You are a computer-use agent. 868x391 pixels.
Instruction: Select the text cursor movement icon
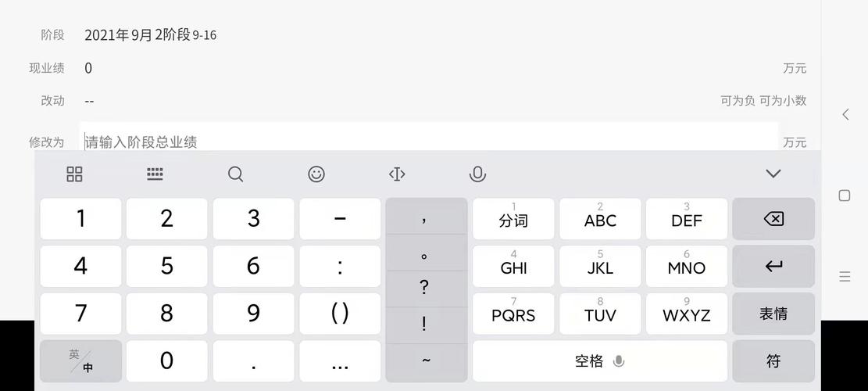point(397,174)
